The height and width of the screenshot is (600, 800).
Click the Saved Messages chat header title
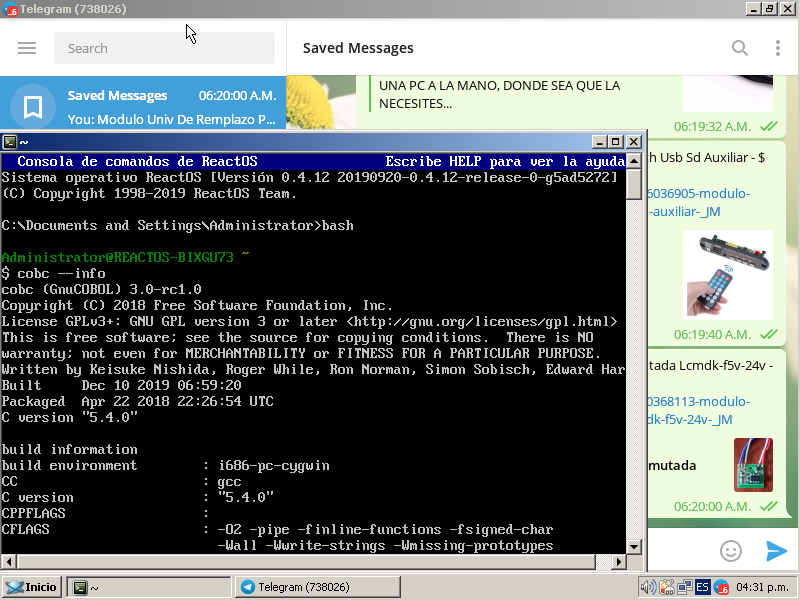[358, 48]
